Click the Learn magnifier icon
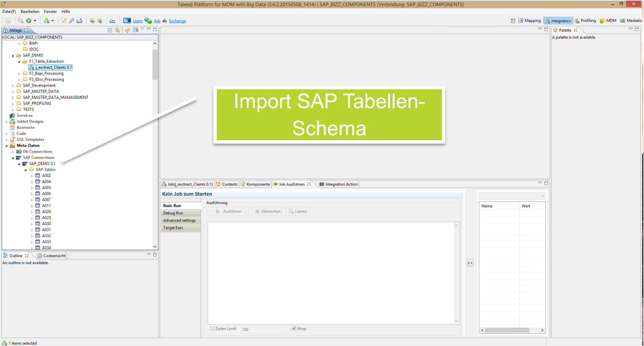 pyautogui.click(x=127, y=20)
